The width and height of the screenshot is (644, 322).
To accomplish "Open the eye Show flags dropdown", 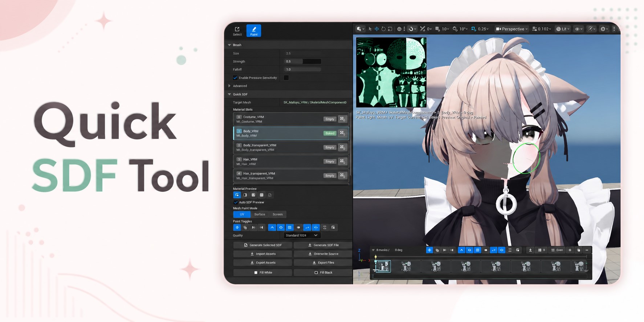I will [579, 29].
